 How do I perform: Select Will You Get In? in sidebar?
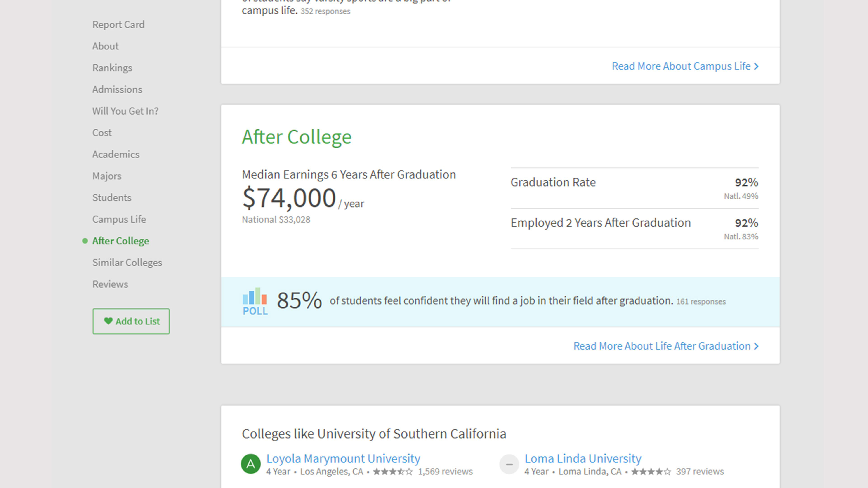tap(125, 111)
